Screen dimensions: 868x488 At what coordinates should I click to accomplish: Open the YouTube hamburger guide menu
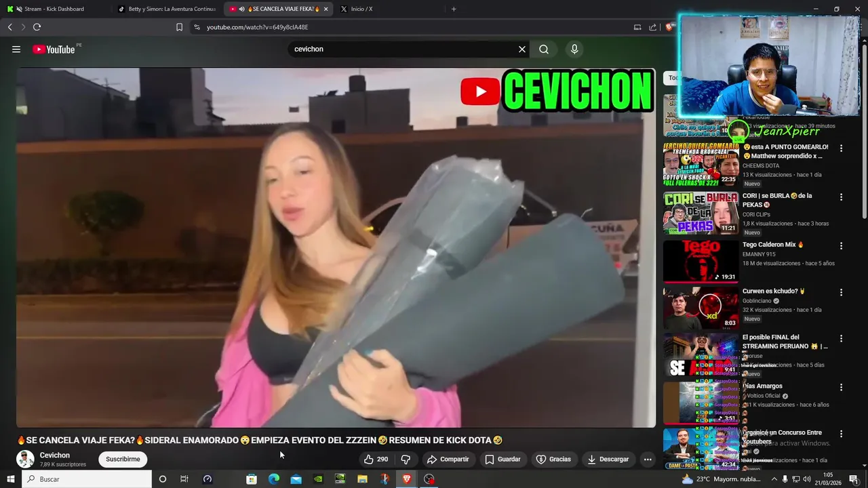(16, 49)
